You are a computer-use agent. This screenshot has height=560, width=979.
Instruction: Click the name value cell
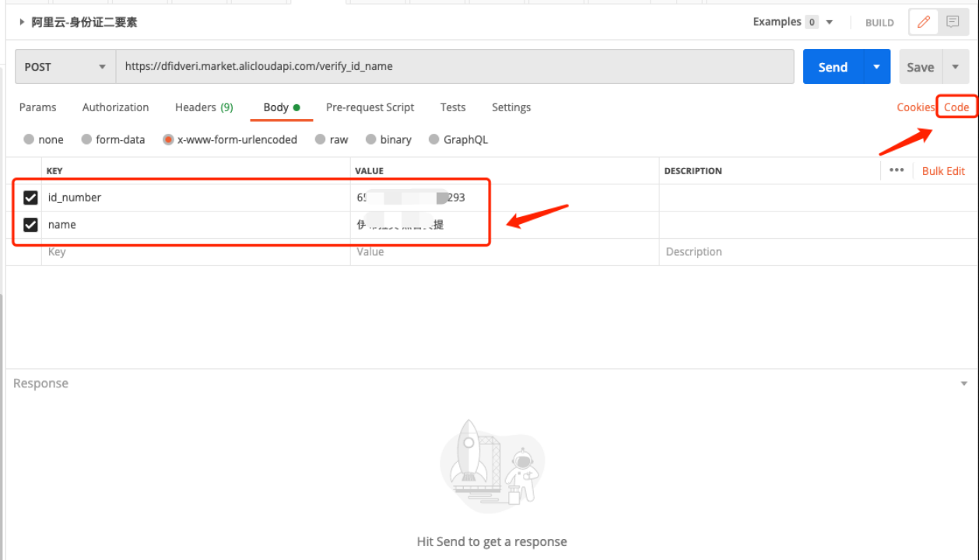tap(504, 225)
